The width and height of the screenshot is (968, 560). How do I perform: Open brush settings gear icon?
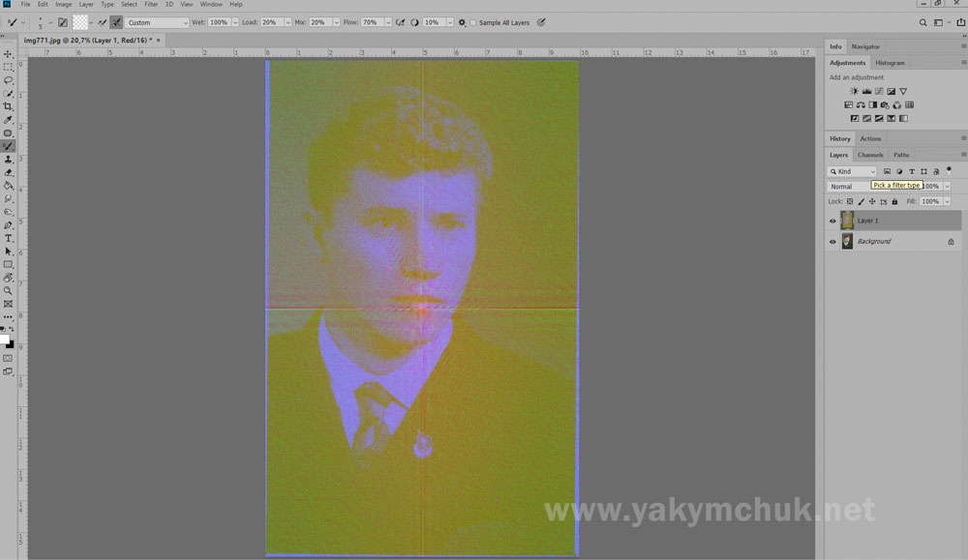(462, 23)
